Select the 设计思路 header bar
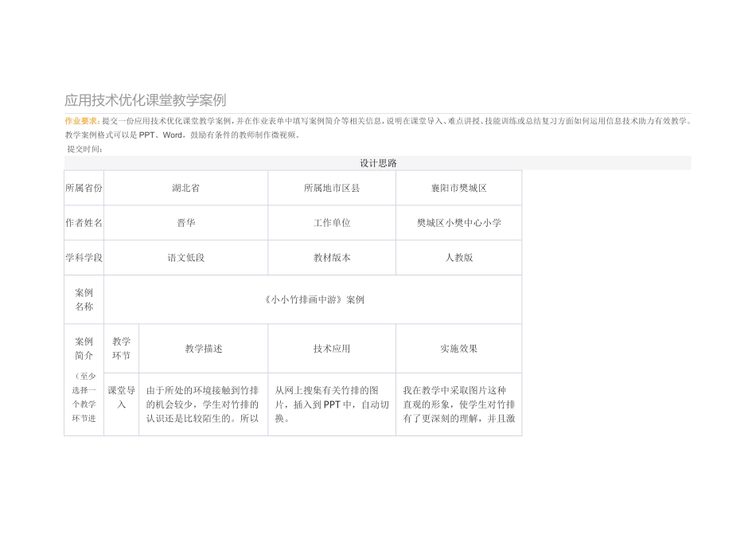The width and height of the screenshot is (756, 535). click(377, 163)
